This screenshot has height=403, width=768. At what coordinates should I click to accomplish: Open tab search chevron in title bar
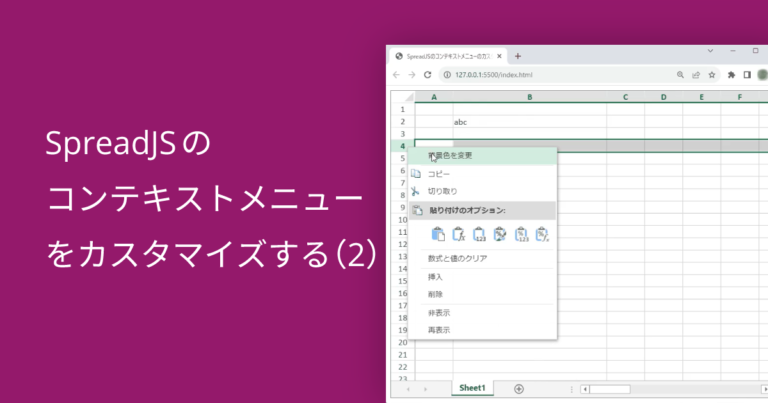coord(710,51)
